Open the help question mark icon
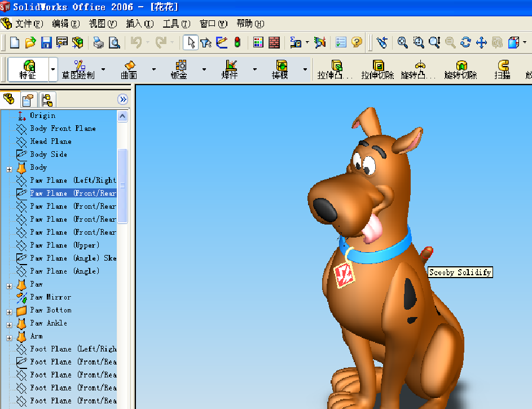The image size is (532, 409). click(x=356, y=42)
